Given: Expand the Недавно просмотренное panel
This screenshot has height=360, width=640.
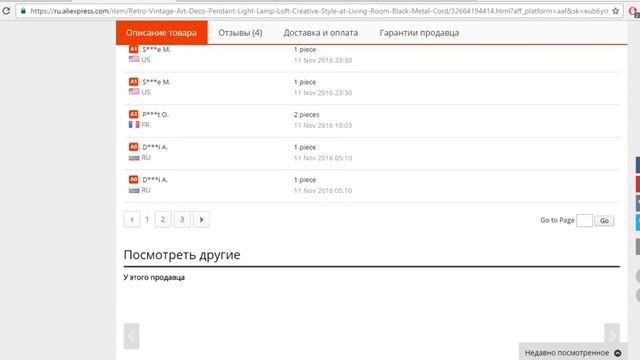Looking at the screenshot, I should coord(573,353).
